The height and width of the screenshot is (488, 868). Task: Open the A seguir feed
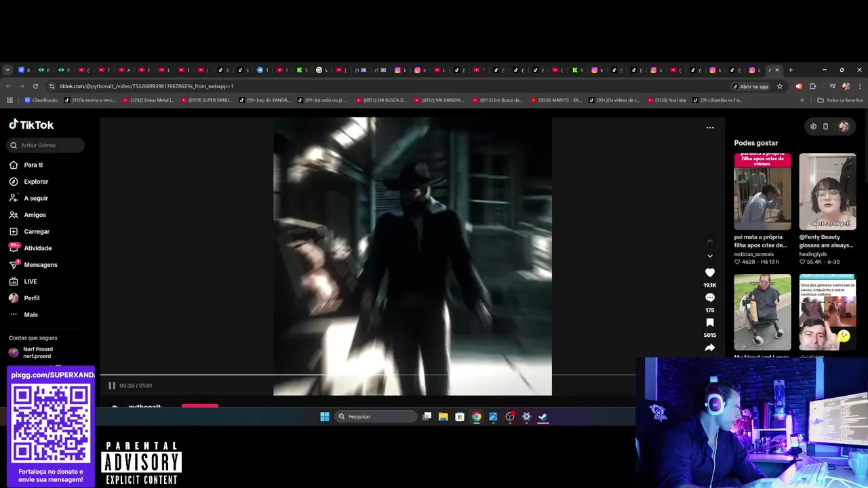point(36,198)
